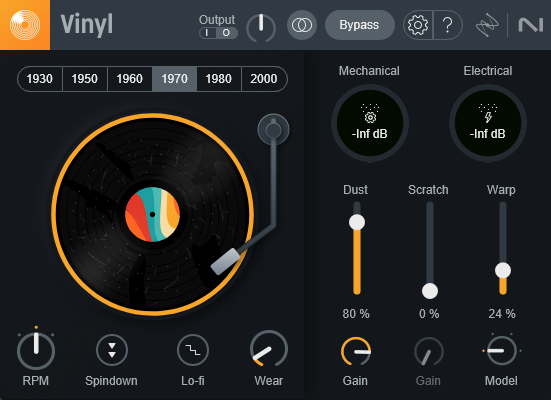Click the Wear knob
This screenshot has width=551, height=400.
[269, 349]
